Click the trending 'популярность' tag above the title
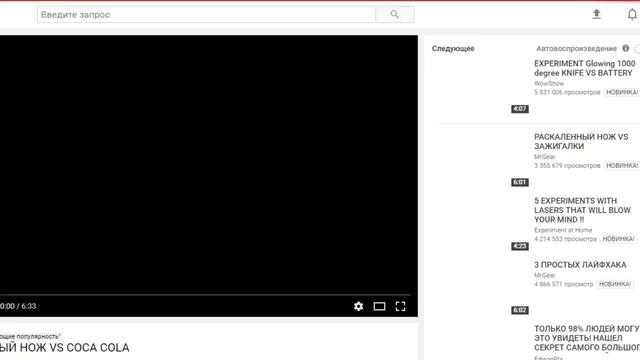The image size is (640, 360). tap(30, 336)
